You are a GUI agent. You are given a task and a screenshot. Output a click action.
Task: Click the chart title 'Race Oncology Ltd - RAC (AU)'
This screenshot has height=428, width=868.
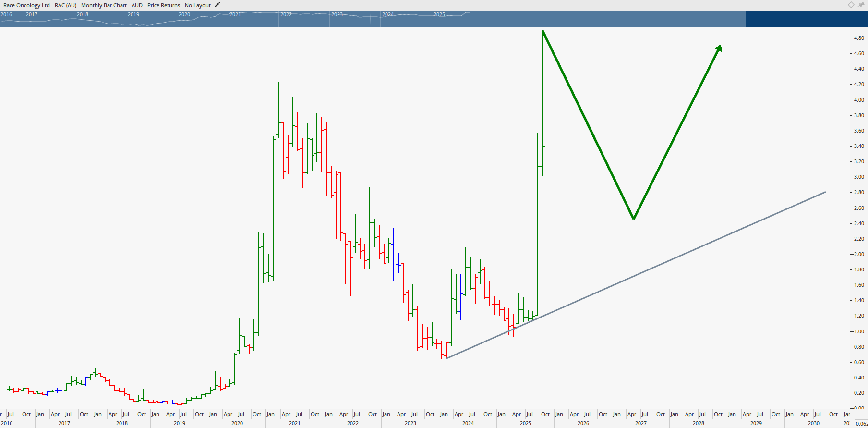click(40, 5)
